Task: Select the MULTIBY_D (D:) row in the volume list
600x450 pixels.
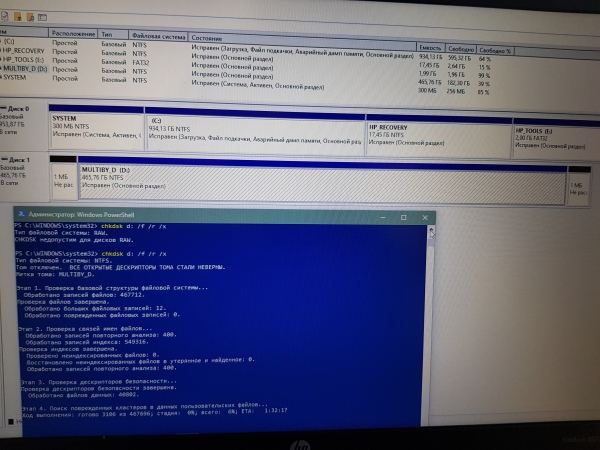Action: [x=26, y=67]
